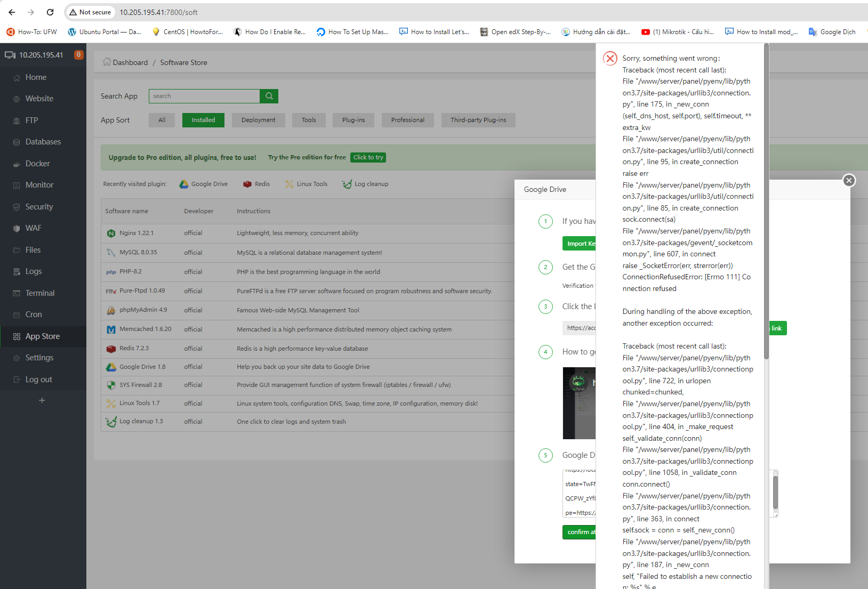Click the Click to try button
868x589 pixels.
368,157
